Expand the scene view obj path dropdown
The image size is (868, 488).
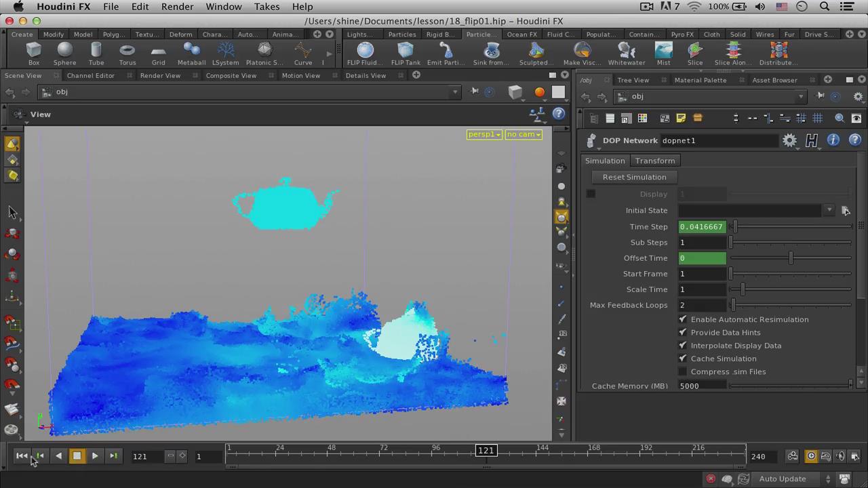coord(456,91)
